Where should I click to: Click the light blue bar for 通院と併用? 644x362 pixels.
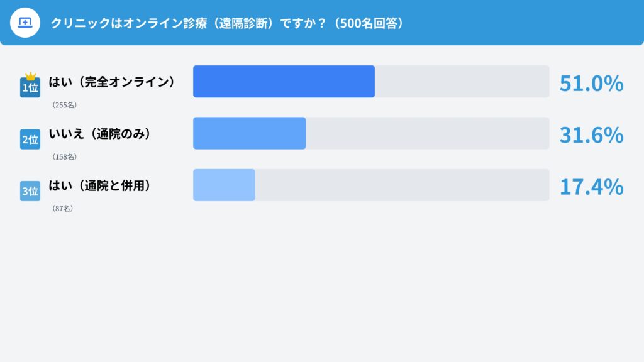(x=224, y=185)
